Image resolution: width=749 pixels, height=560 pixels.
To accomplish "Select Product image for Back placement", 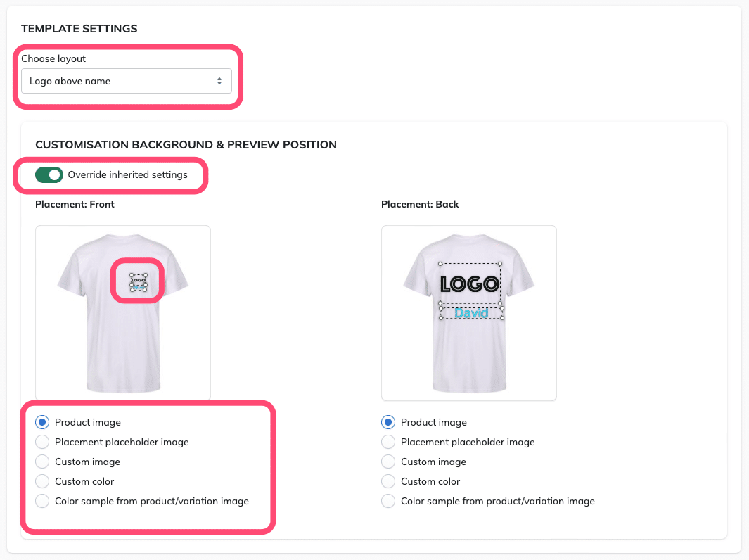I will pyautogui.click(x=388, y=422).
